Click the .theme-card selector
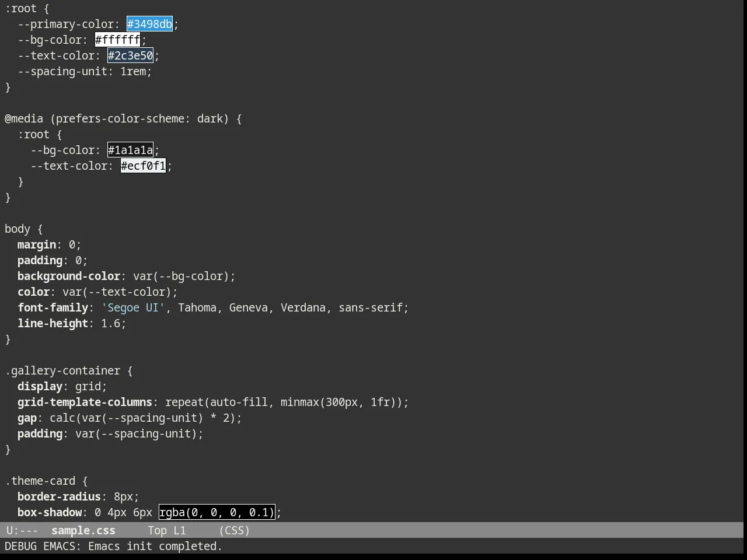 40,481
